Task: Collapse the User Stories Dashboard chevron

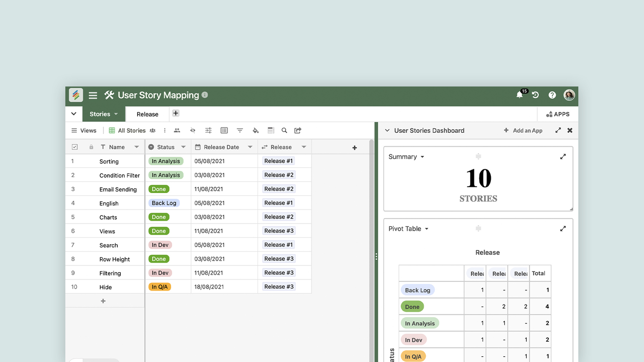Action: point(387,130)
